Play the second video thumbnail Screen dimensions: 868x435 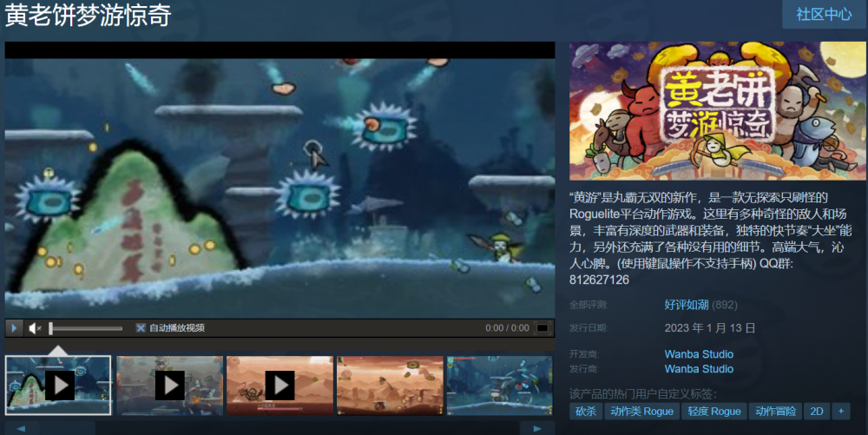pyautogui.click(x=169, y=385)
